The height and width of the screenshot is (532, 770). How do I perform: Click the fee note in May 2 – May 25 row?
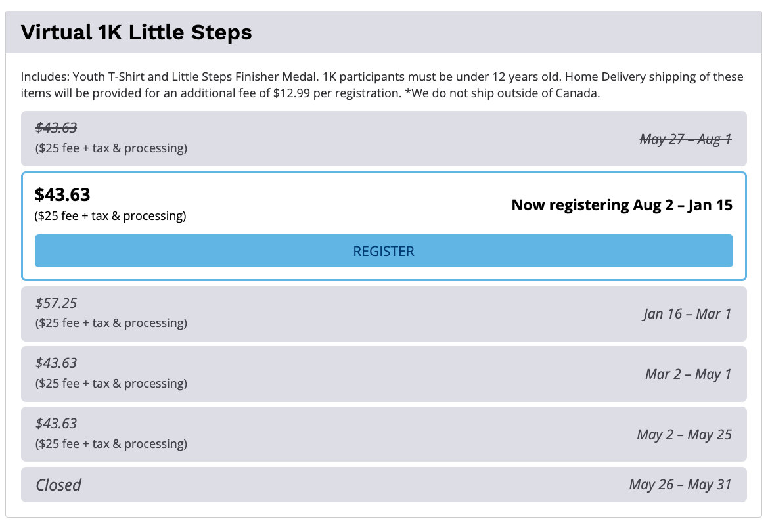111,444
